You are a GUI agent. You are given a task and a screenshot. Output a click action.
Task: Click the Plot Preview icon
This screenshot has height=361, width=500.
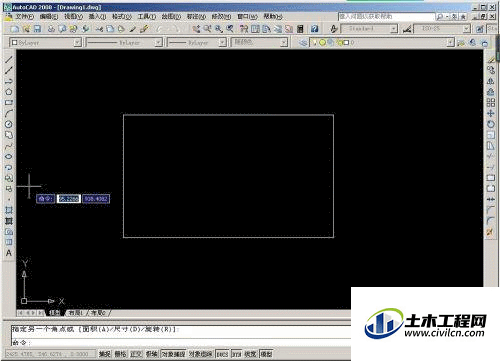[x=62, y=29]
